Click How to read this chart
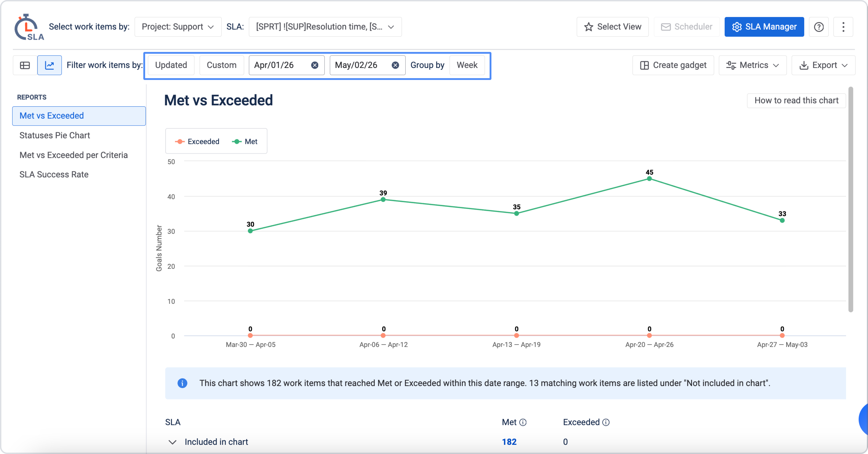This screenshot has width=868, height=454. (x=796, y=100)
